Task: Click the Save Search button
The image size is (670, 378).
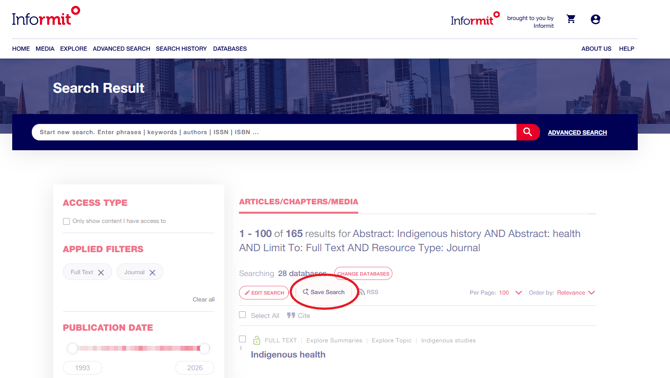Action: (323, 292)
